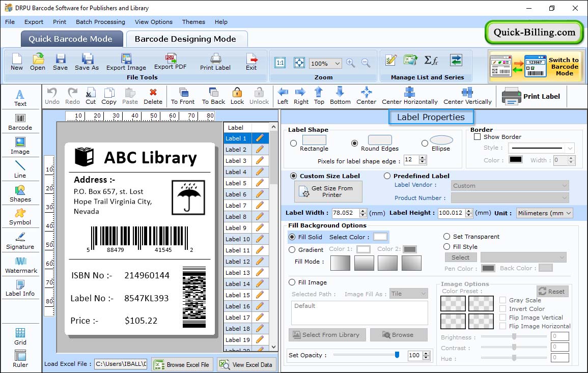Open the Unit Milimeters dropdown

pos(544,213)
